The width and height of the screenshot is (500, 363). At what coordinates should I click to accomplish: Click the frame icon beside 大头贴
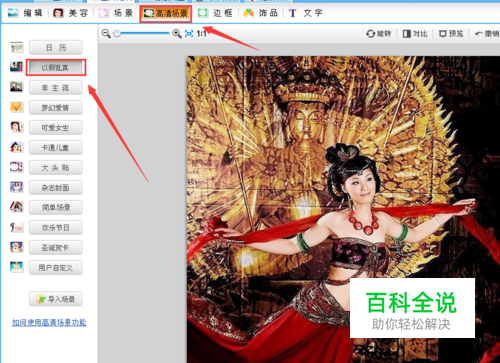click(x=16, y=167)
